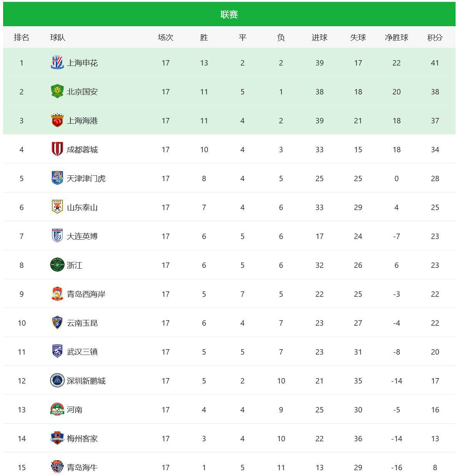This screenshot has height=476, width=459.
Task: Click the Shandong Taishan (山东泰山) team crest
Action: [x=57, y=207]
